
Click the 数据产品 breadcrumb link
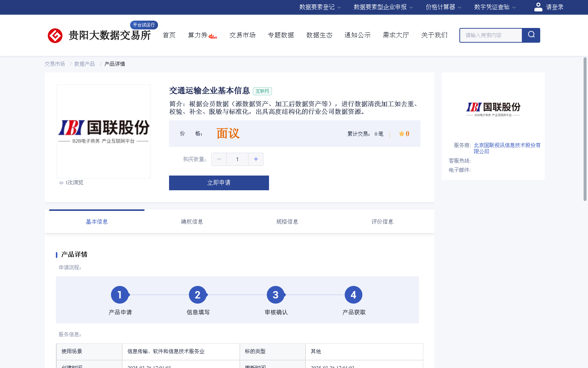85,64
